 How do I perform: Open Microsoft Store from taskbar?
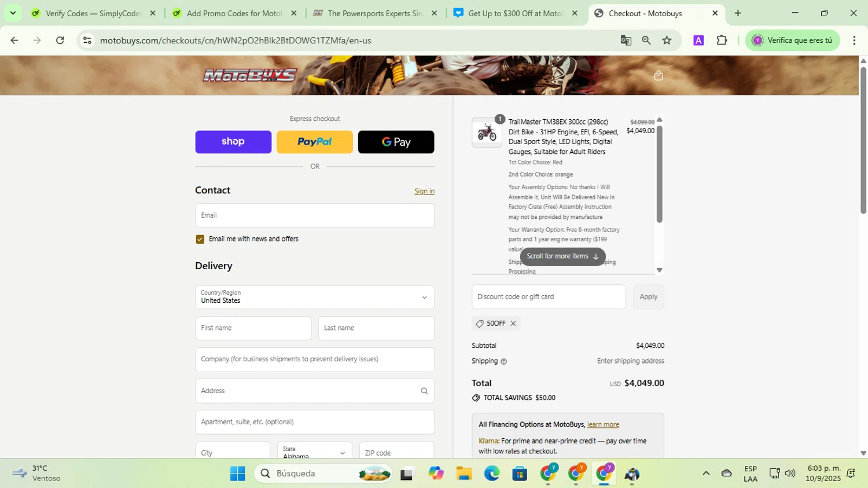[520, 474]
